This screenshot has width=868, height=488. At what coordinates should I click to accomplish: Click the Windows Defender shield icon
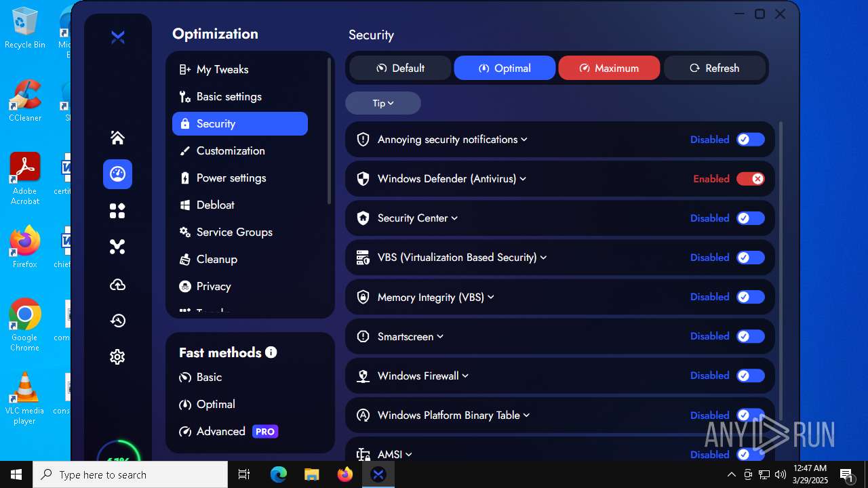coord(363,179)
